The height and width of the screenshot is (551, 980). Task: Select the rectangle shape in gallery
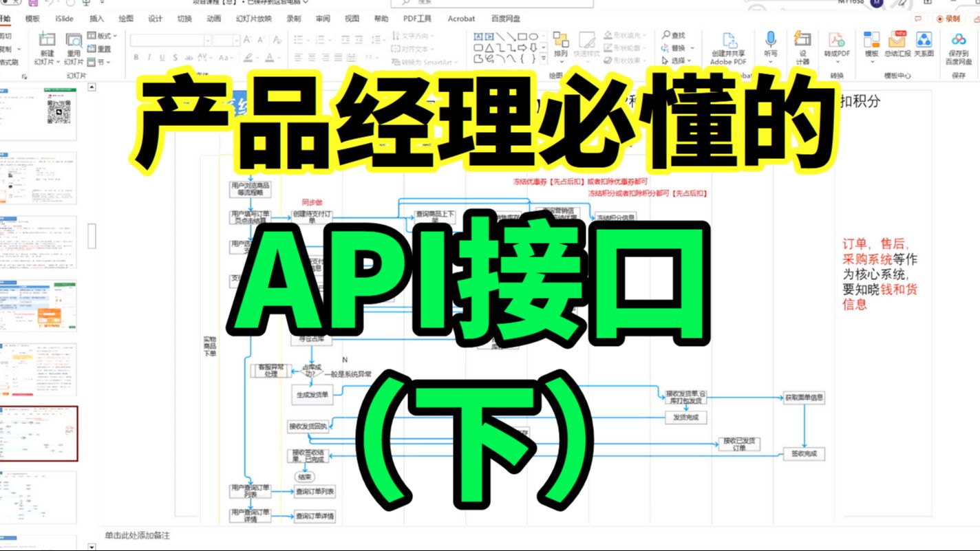click(523, 36)
